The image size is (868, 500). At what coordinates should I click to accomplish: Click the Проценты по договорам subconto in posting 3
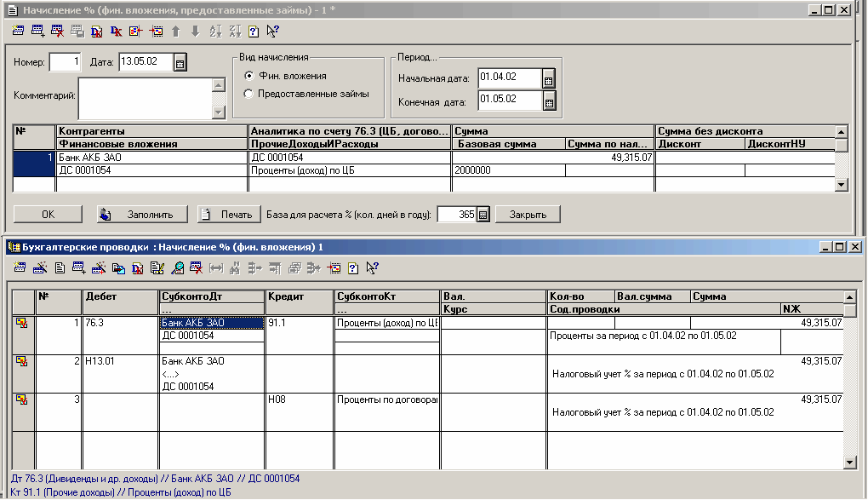387,399
